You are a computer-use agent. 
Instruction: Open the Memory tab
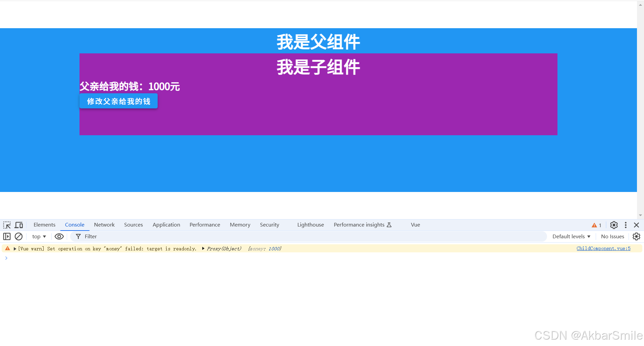pyautogui.click(x=240, y=225)
